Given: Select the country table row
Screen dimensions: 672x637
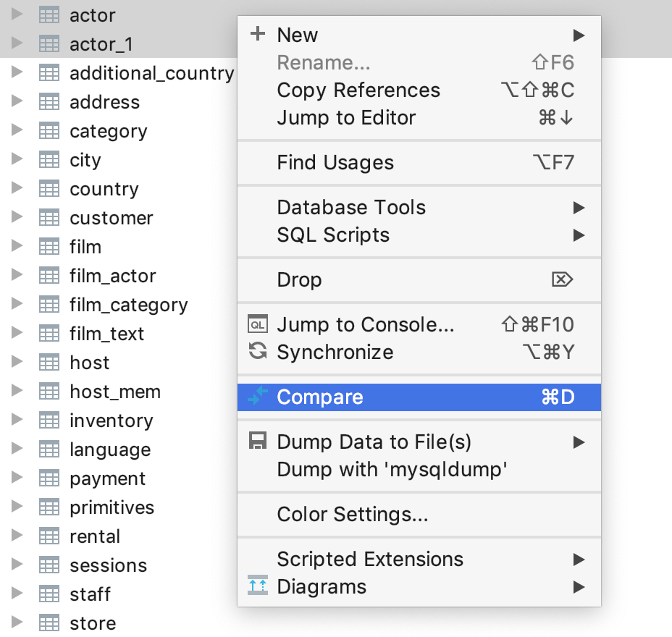Looking at the screenshot, I should coord(119,189).
